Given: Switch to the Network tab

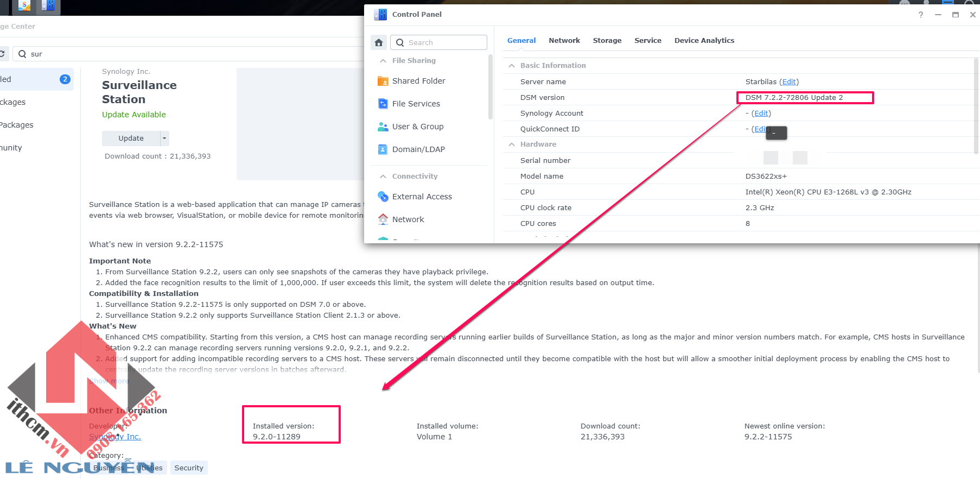Looking at the screenshot, I should (x=564, y=41).
